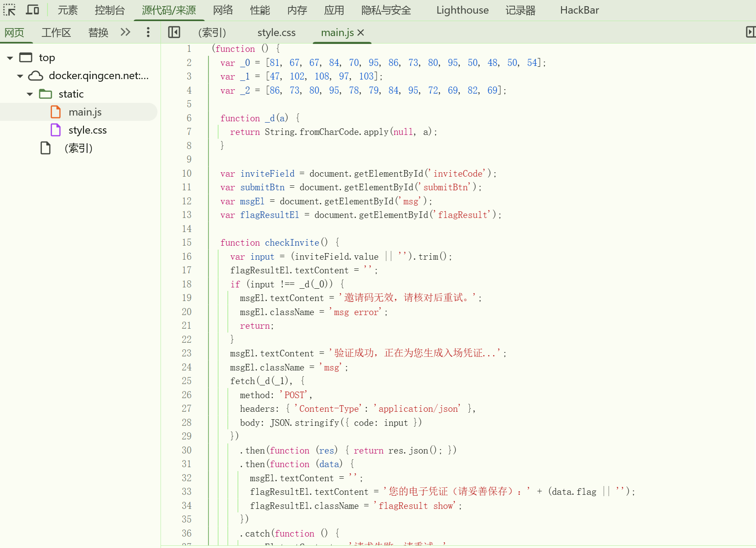
Task: Click String.fromCharCode.apply on line 7
Action: (x=327, y=132)
